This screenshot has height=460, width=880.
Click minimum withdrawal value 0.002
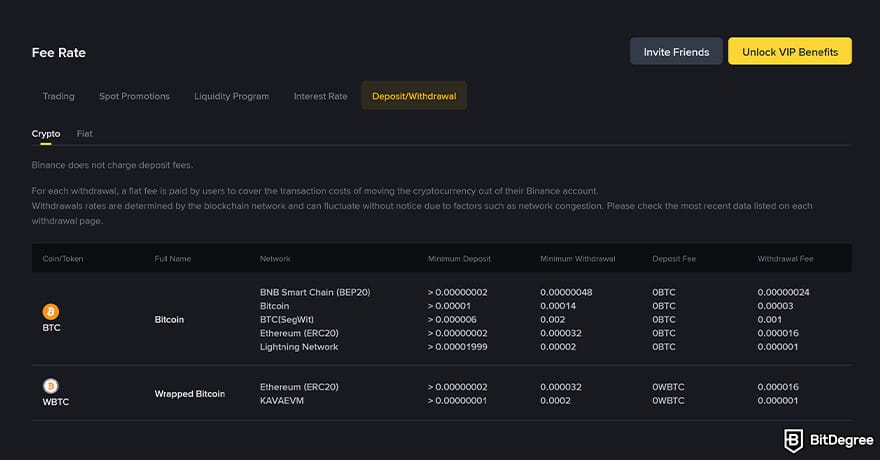tap(553, 319)
